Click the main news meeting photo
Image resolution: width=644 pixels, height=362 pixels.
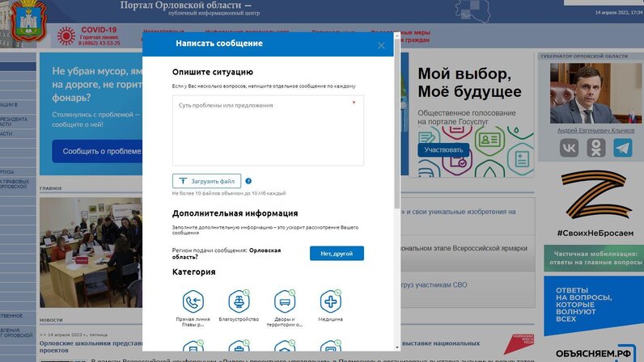tap(91, 252)
